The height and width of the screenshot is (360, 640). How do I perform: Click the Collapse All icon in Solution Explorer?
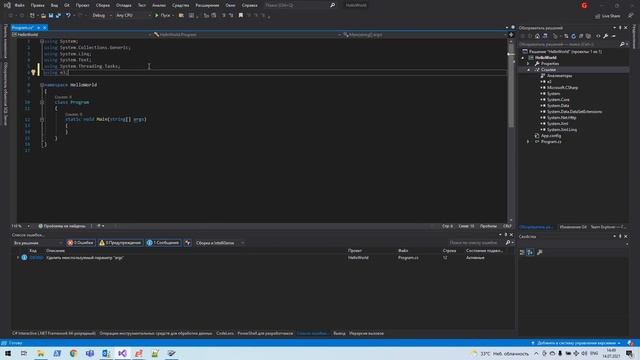(581, 36)
